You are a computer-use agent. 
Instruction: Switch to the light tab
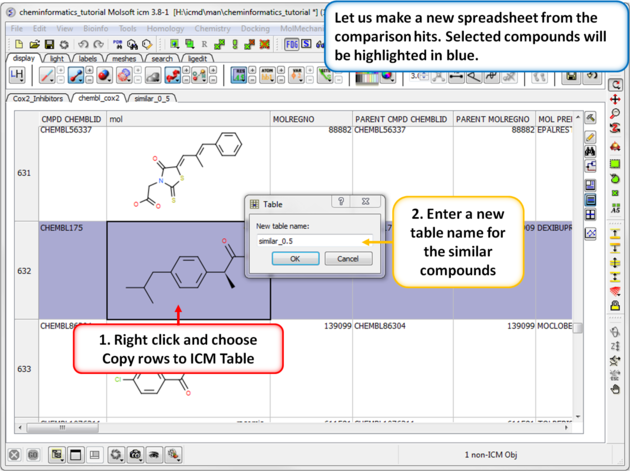(57, 59)
